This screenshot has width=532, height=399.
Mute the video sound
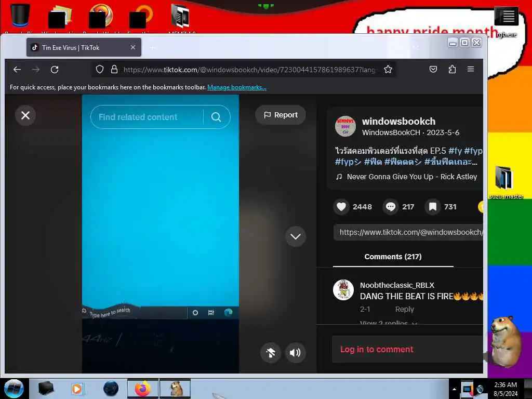[x=295, y=353]
